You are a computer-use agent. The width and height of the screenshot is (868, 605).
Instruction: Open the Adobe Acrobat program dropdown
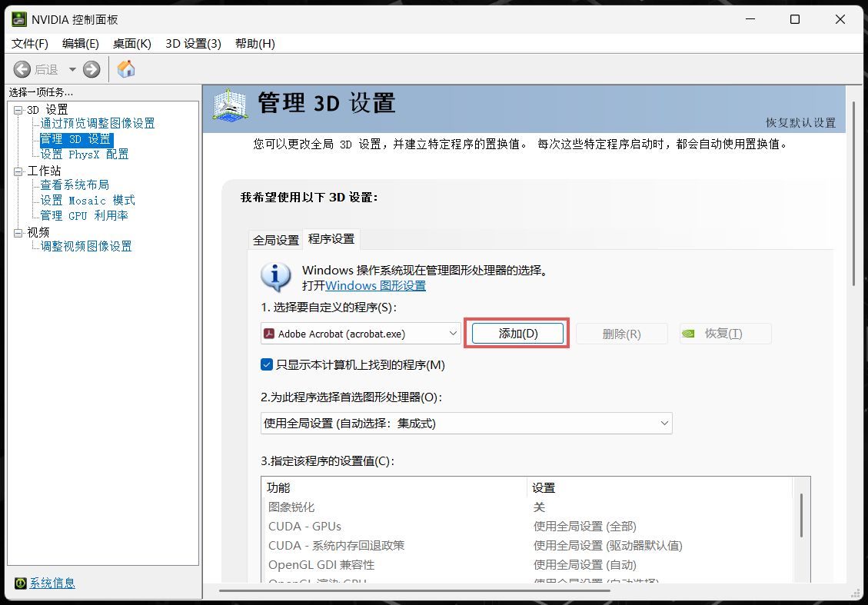tap(361, 334)
